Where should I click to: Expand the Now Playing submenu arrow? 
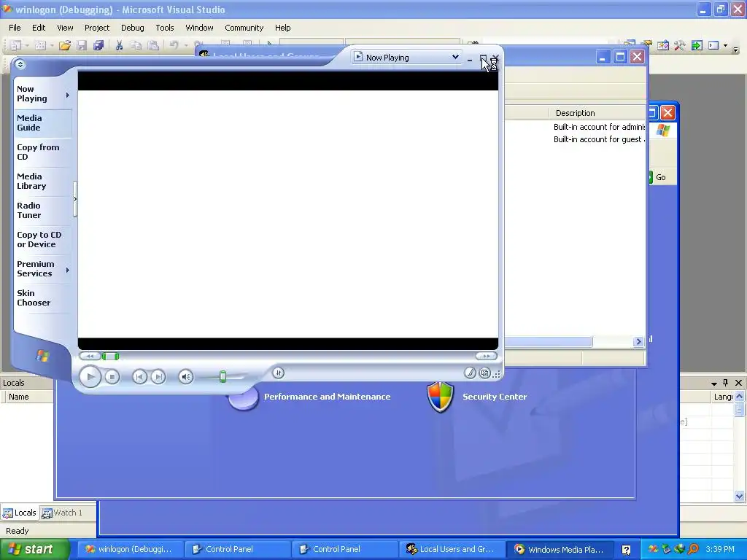click(68, 96)
